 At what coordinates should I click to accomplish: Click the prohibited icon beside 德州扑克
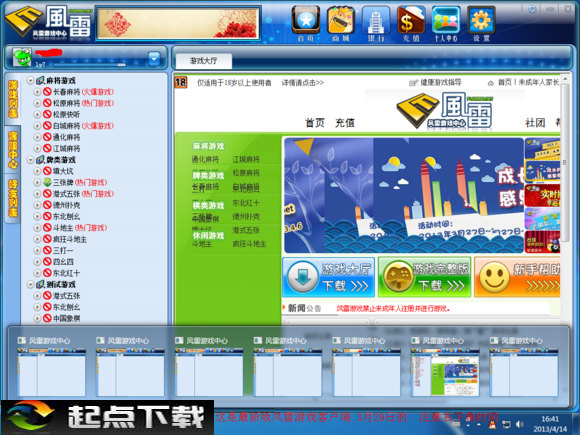tap(47, 205)
